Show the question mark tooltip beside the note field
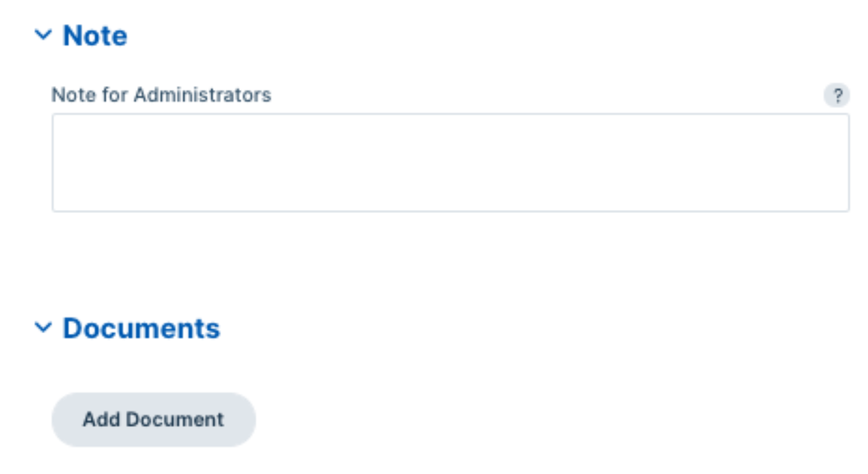868x474 pixels. pyautogui.click(x=837, y=95)
